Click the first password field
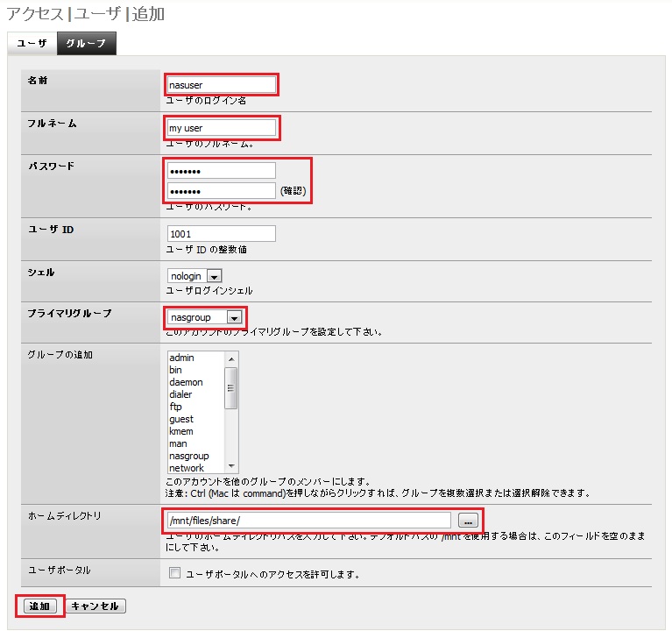Screen dimensions: 672x638 221,170
